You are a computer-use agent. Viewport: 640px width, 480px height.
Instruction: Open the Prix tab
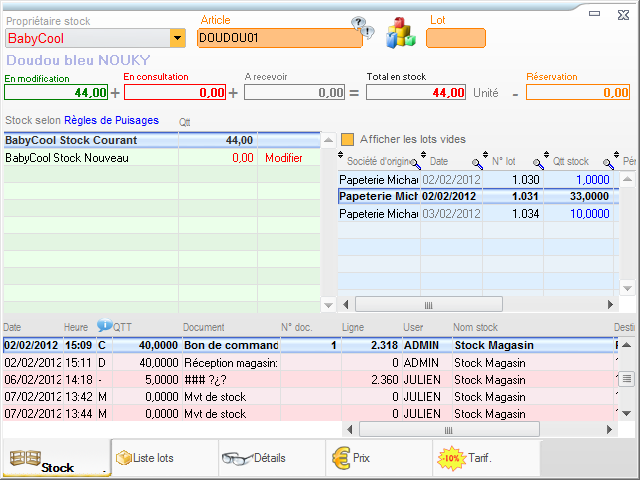coord(357,458)
